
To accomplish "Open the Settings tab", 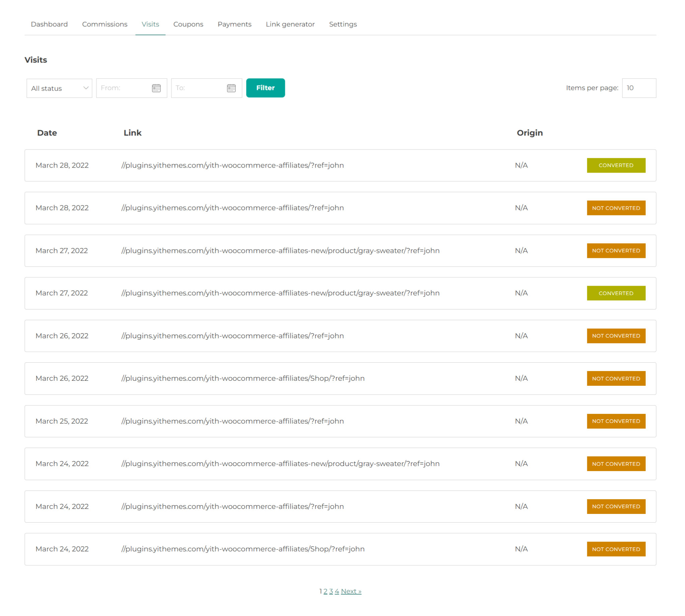I will (343, 24).
